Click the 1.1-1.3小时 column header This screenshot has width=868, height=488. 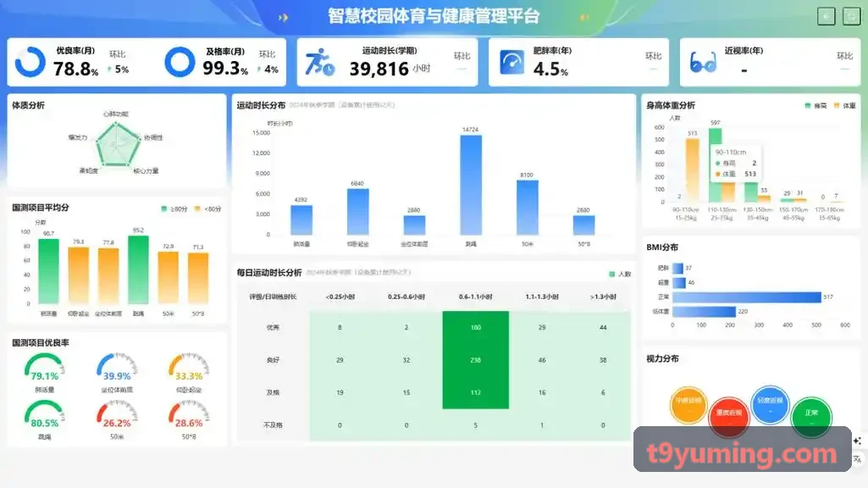(542, 297)
